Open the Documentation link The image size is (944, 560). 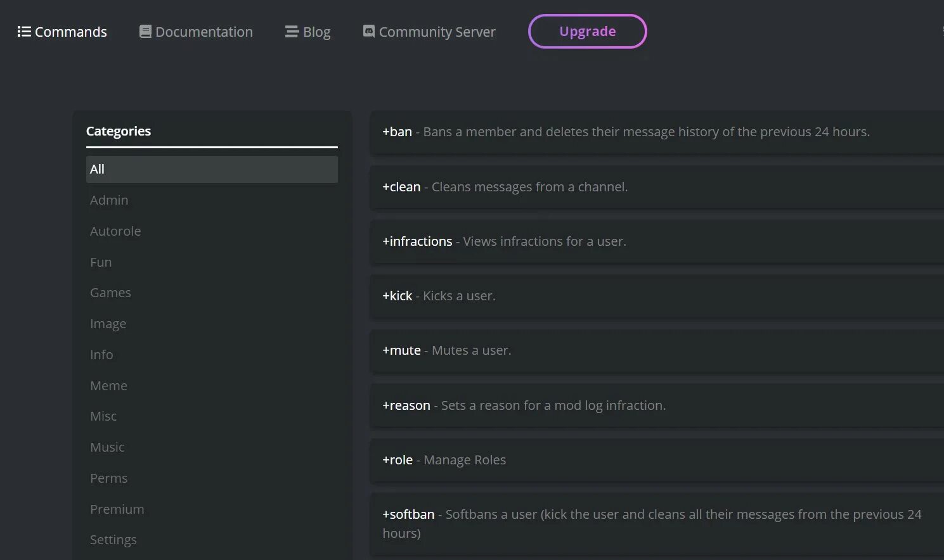click(x=204, y=32)
